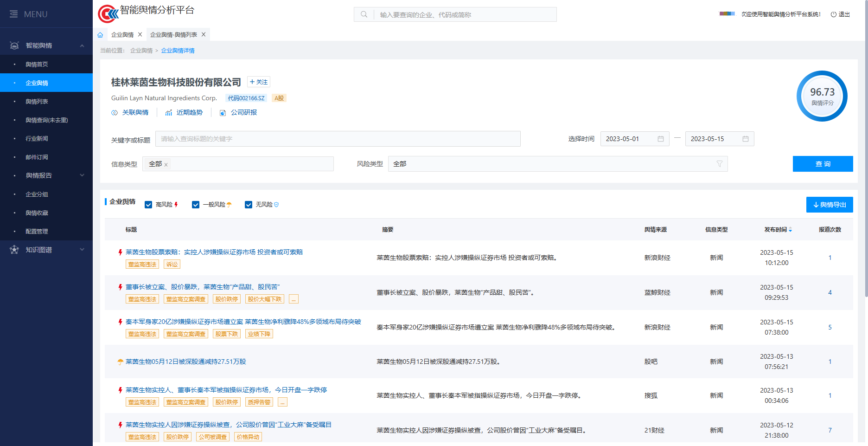Toggle the MENU hamburger icon
Screen dimensions: 868x446
click(x=14, y=14)
